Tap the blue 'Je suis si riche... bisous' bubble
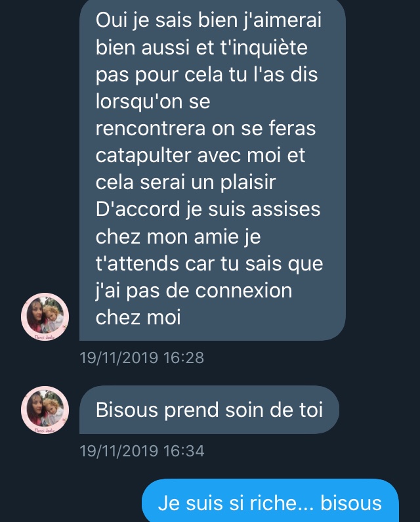Image resolution: width=420 pixels, height=522 pixels. 270,500
